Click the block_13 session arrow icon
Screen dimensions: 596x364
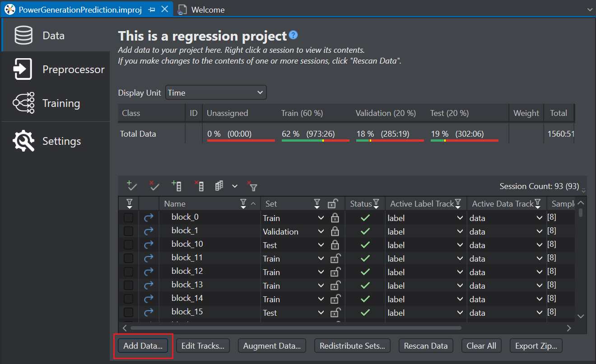coord(149,285)
